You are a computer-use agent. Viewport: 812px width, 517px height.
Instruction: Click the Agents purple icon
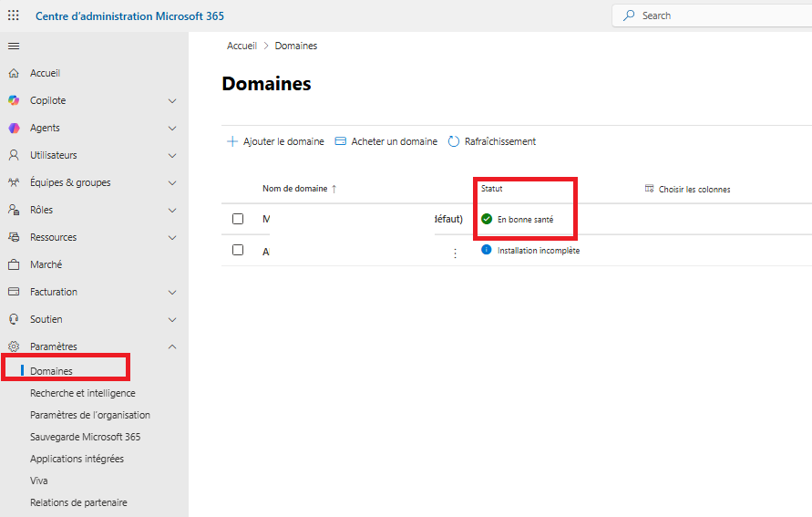coord(14,128)
